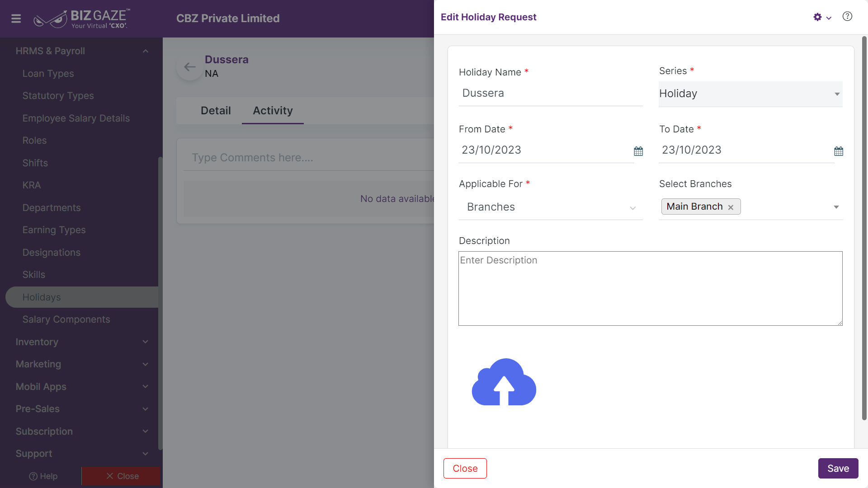Open the To Date calendar picker
The image size is (868, 488).
pos(839,151)
